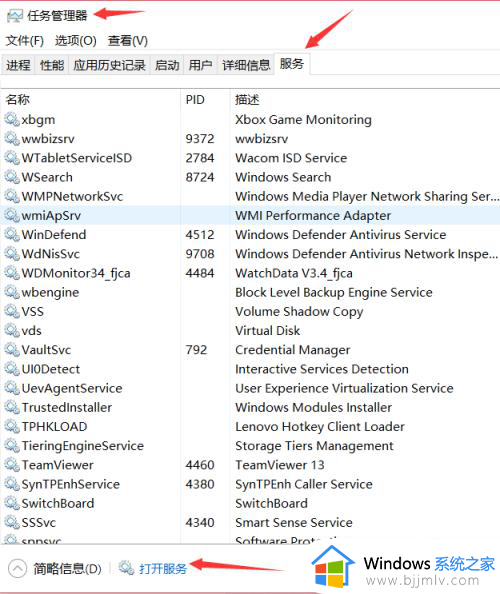Switch to the 用户 tab
This screenshot has height=594, width=500.
point(200,65)
